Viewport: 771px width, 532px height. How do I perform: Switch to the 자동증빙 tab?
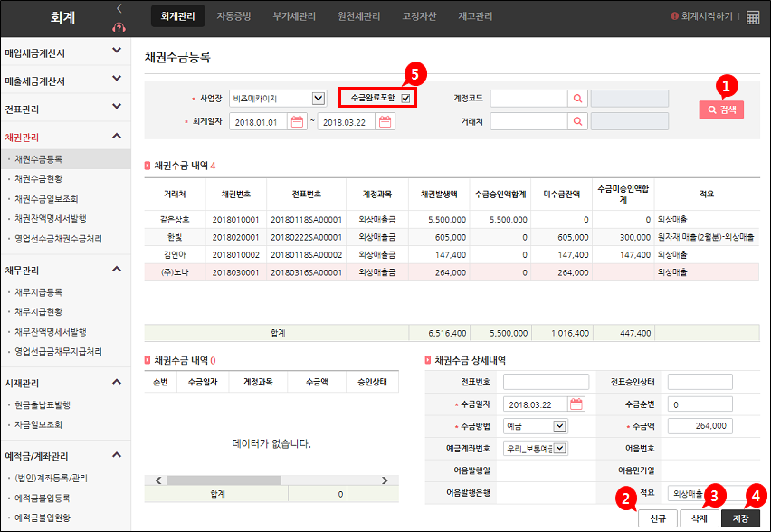coord(233,16)
